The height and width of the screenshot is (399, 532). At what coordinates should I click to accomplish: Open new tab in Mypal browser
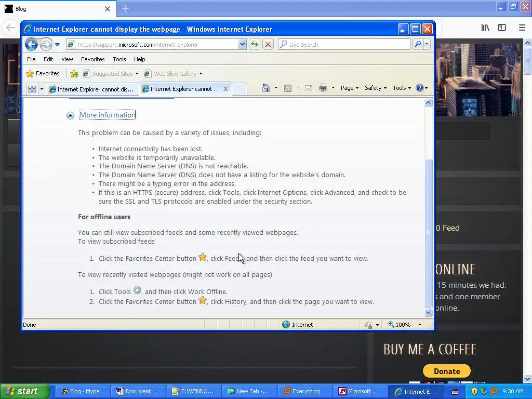pos(125,8)
